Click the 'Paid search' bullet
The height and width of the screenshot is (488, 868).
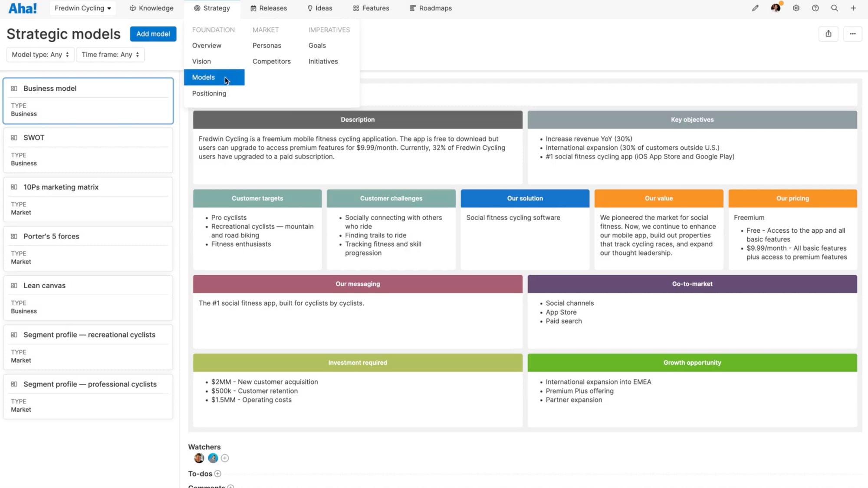click(x=564, y=321)
